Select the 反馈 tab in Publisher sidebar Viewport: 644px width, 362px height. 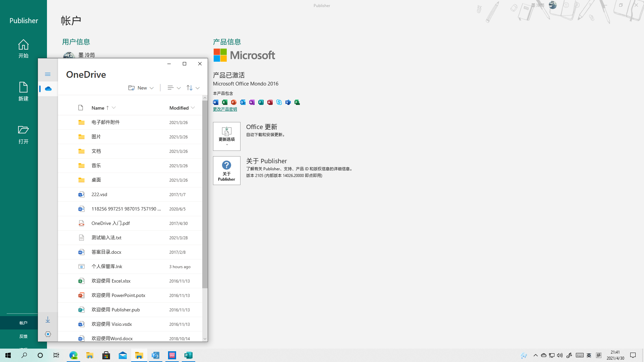[x=23, y=336]
